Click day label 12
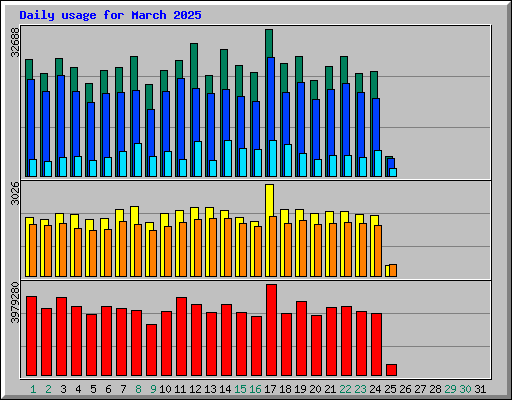Screen dimensions: 512x400 tap(195, 389)
